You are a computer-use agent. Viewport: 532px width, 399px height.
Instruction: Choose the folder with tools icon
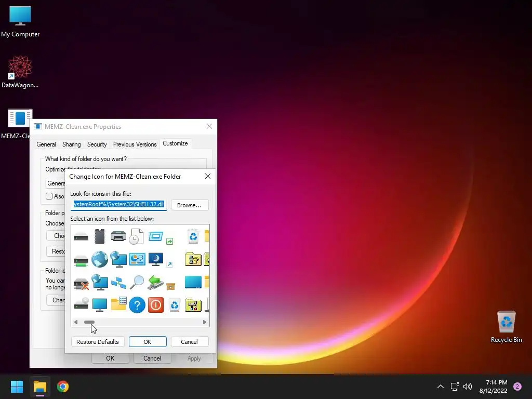(193, 304)
